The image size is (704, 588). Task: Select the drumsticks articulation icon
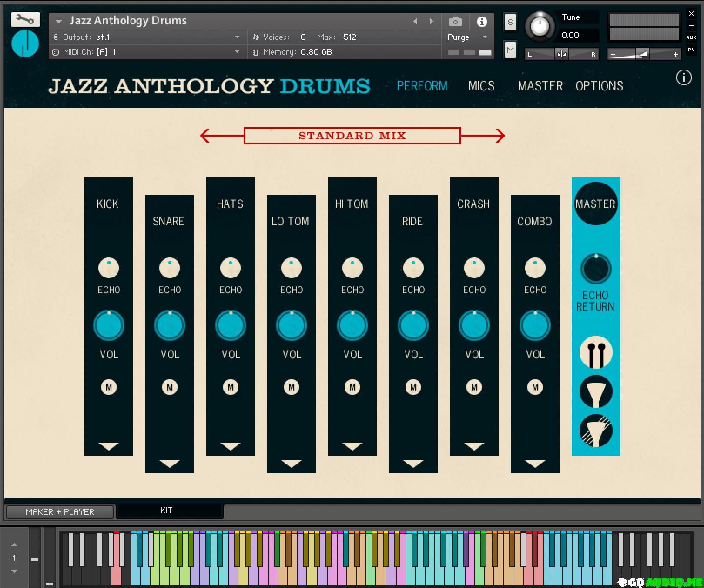pos(596,353)
